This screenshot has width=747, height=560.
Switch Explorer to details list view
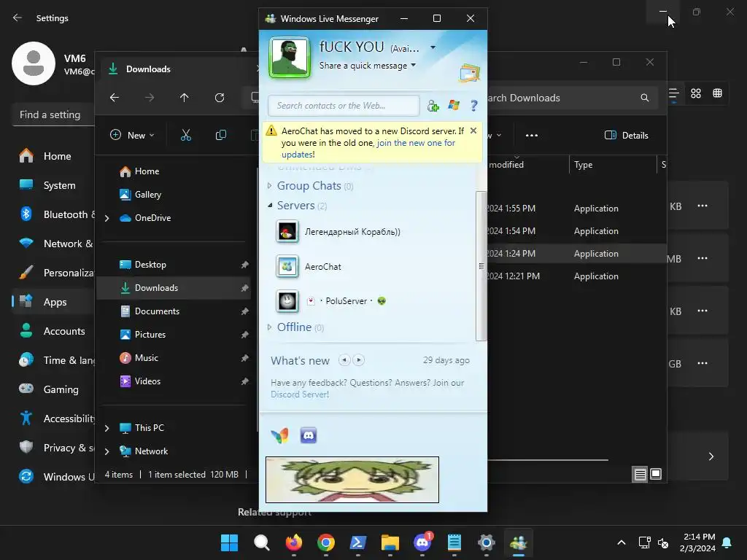[640, 474]
